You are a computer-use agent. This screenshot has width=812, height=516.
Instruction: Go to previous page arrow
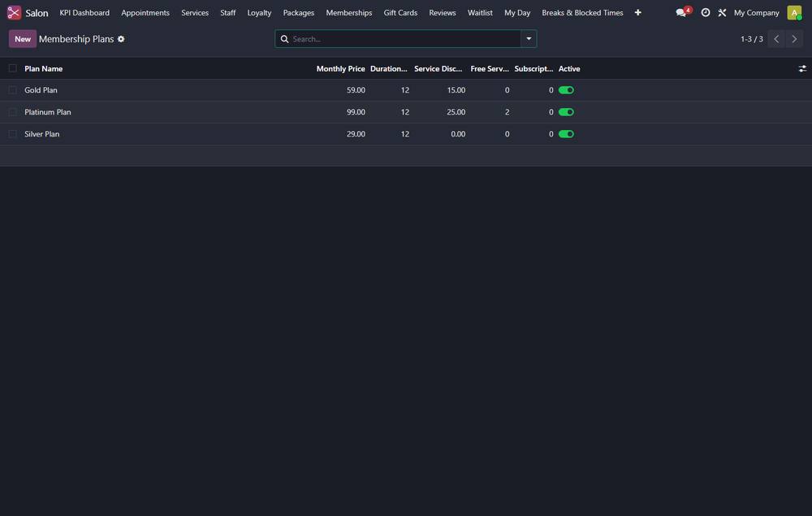775,39
